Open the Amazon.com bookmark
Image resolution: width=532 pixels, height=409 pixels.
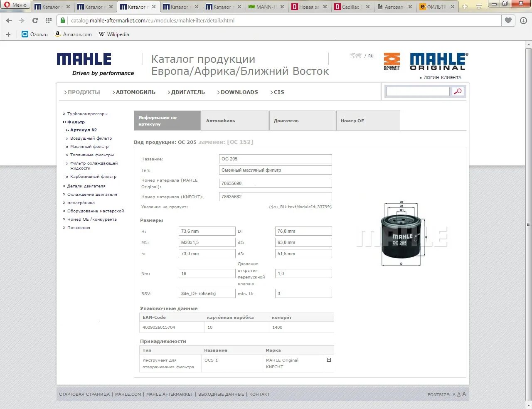pyautogui.click(x=74, y=34)
